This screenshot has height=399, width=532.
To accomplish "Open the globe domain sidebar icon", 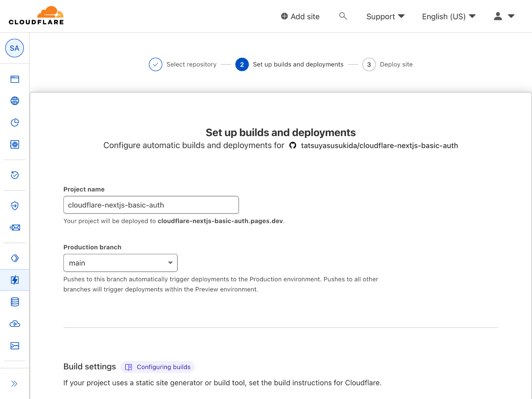I will coord(15,101).
